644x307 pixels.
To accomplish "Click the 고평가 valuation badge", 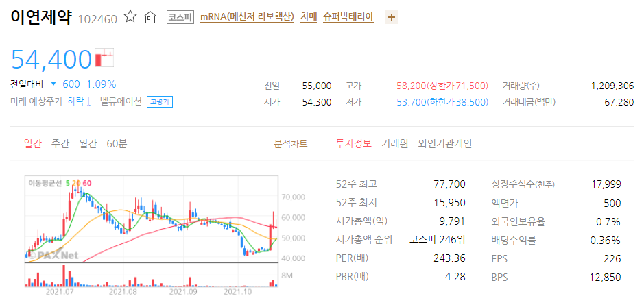I will coord(160,102).
